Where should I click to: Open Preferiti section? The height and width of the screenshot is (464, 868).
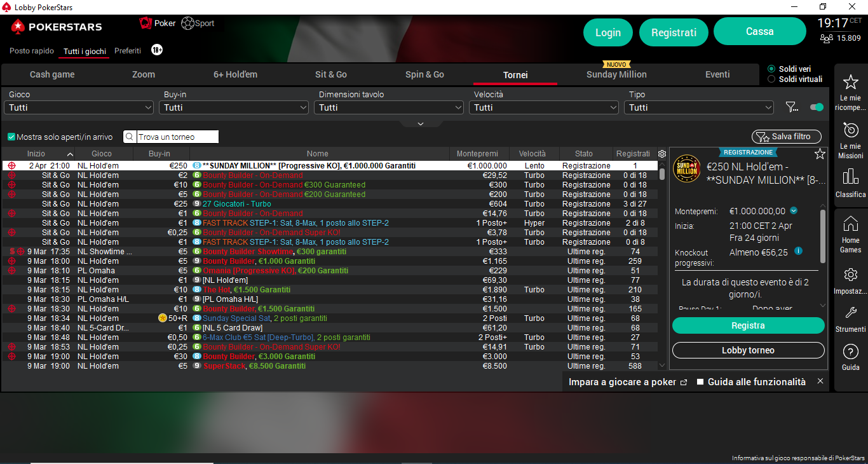128,51
